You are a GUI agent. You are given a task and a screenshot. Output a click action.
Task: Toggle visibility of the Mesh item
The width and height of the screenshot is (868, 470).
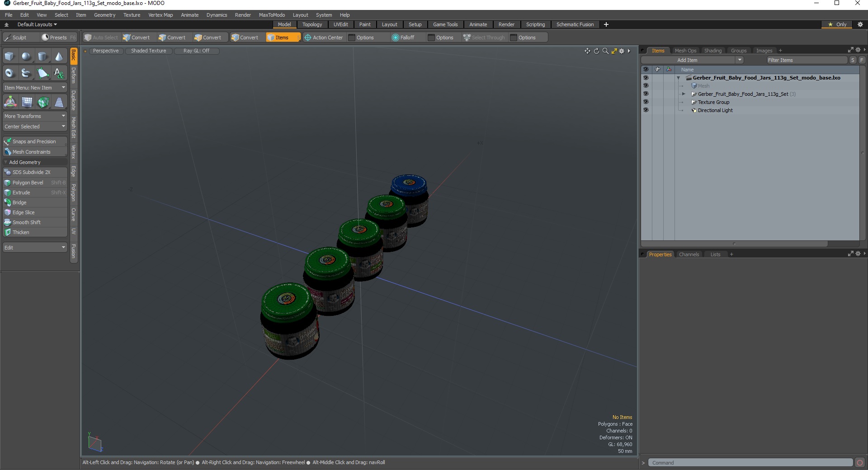pos(646,86)
